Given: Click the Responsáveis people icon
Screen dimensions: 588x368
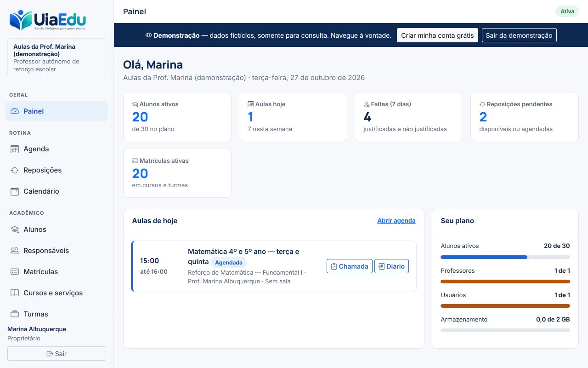Looking at the screenshot, I should coord(15,251).
